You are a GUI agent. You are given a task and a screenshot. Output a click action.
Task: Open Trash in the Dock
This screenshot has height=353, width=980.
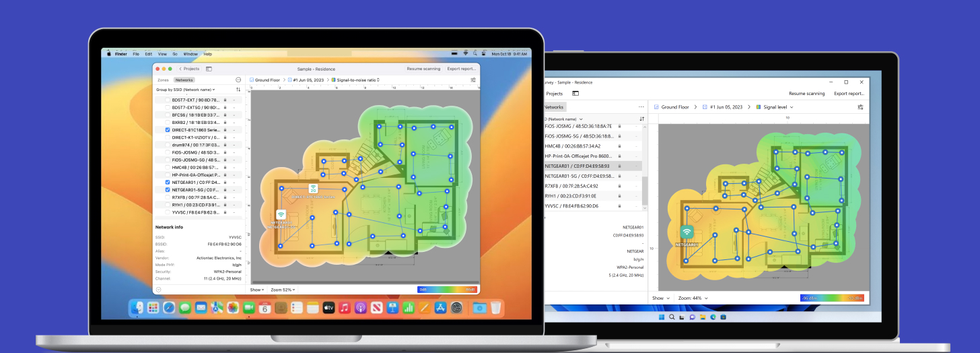tap(496, 307)
